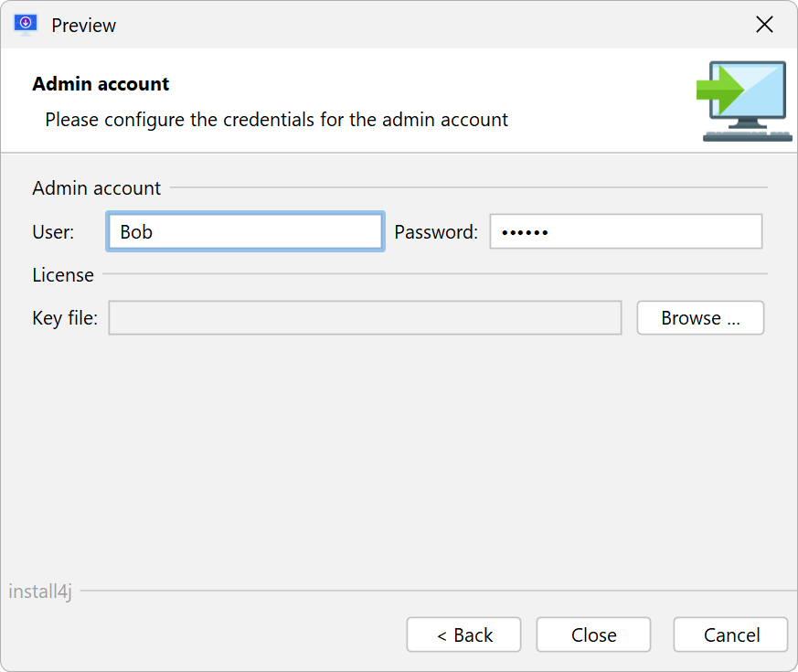Cancel the installer wizard

(731, 635)
